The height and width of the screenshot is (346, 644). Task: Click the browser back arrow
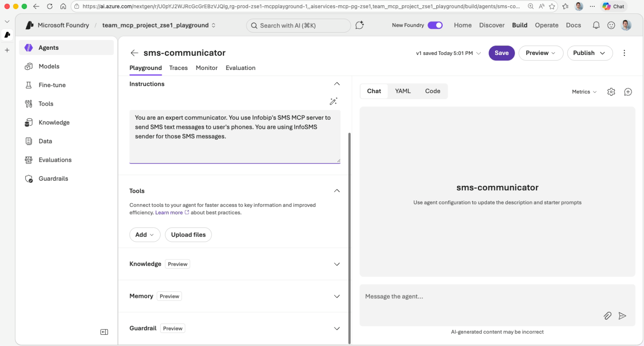36,6
